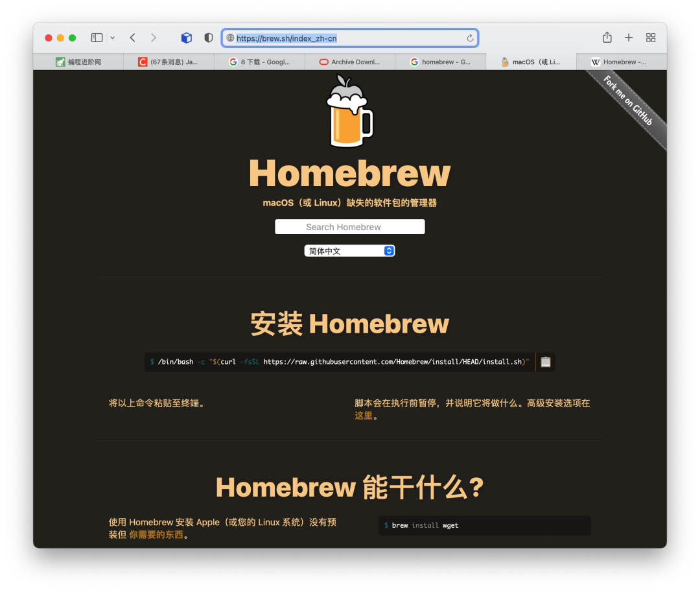Screen dimensions: 700x592
Task: Go back with the back arrow
Action: pyautogui.click(x=133, y=38)
